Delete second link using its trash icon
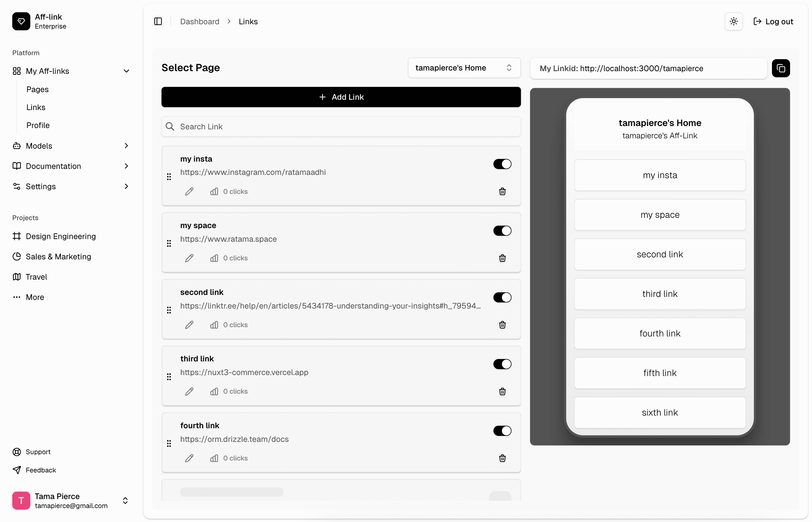This screenshot has width=812, height=522. click(502, 325)
